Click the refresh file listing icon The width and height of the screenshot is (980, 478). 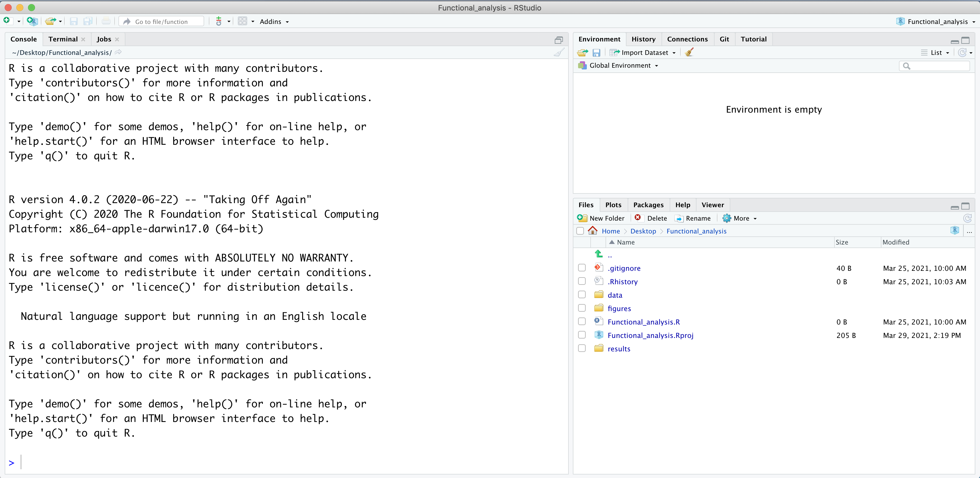[967, 218]
